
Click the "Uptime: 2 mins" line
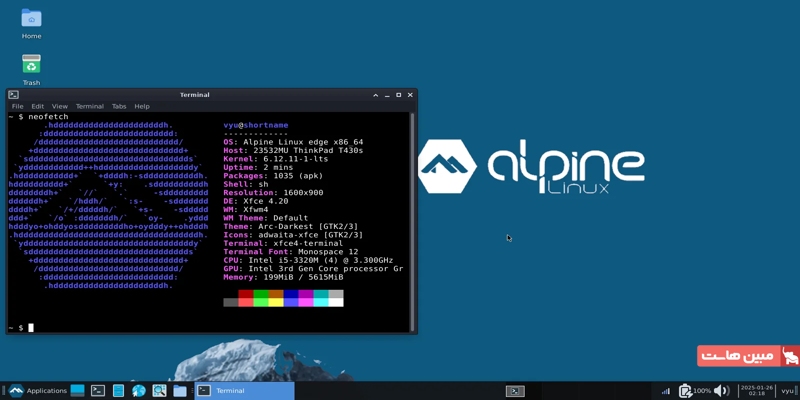258,167
